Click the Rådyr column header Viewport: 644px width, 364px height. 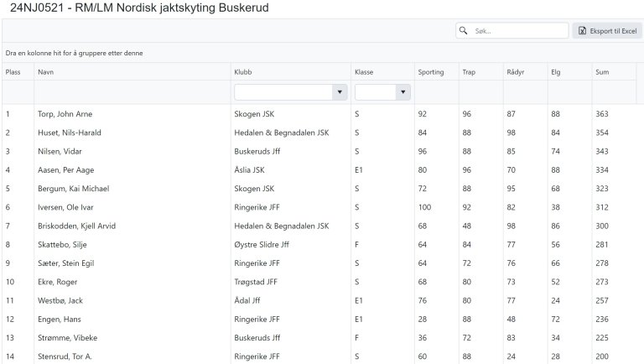click(516, 72)
